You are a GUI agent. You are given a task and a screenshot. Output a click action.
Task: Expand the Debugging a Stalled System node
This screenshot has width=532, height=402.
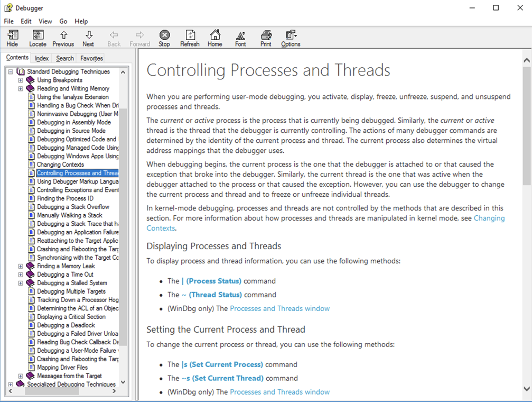pos(21,283)
